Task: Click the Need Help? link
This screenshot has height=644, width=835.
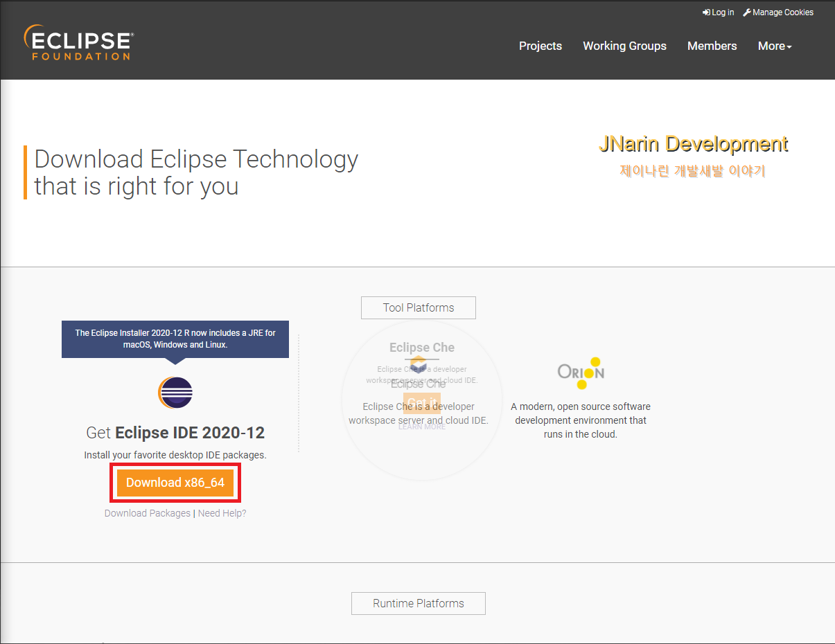Action: click(222, 513)
